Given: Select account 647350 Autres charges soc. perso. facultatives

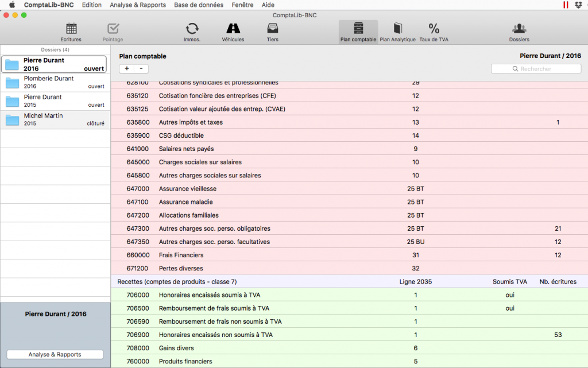Looking at the screenshot, I should [350, 242].
